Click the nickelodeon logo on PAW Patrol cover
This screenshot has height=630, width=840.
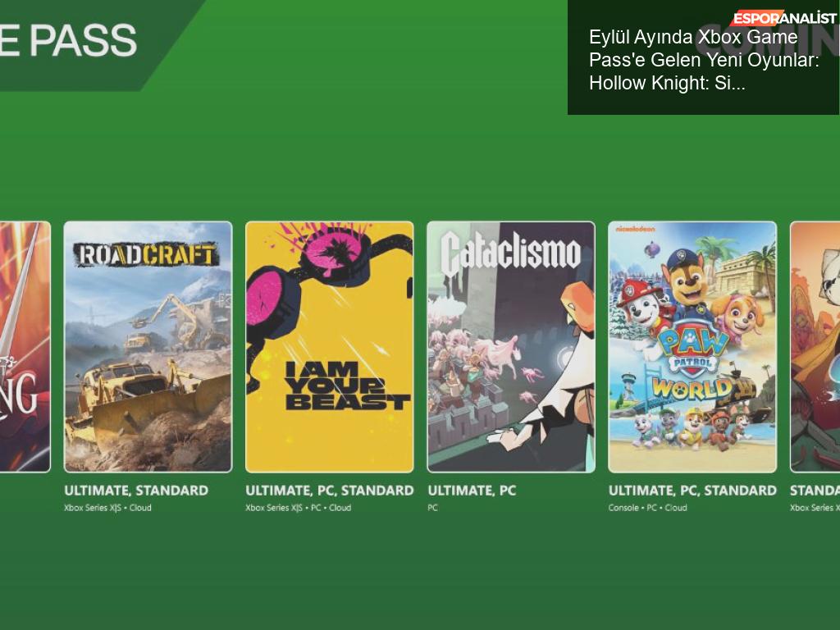click(635, 230)
